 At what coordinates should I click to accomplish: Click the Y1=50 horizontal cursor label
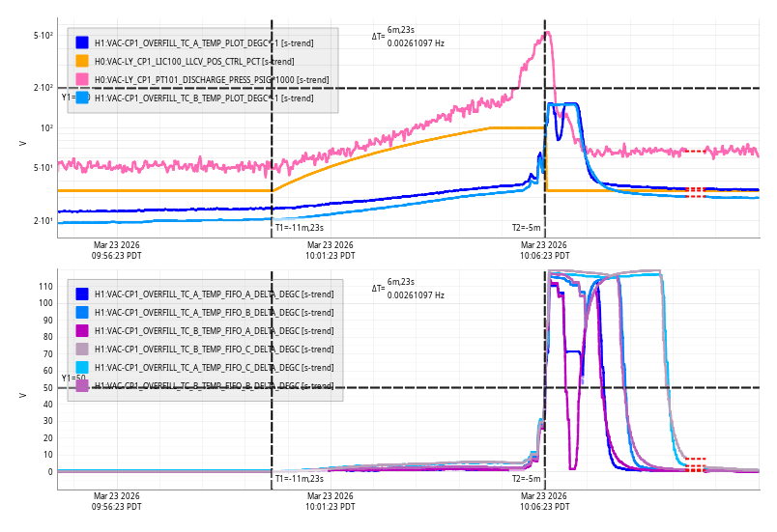coord(73,378)
